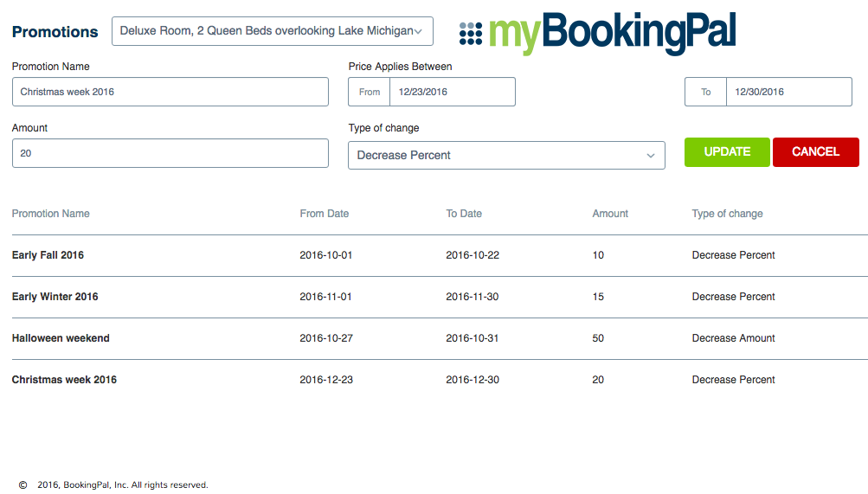The image size is (868, 494).
Task: Click the From Date column header
Action: [x=325, y=214]
